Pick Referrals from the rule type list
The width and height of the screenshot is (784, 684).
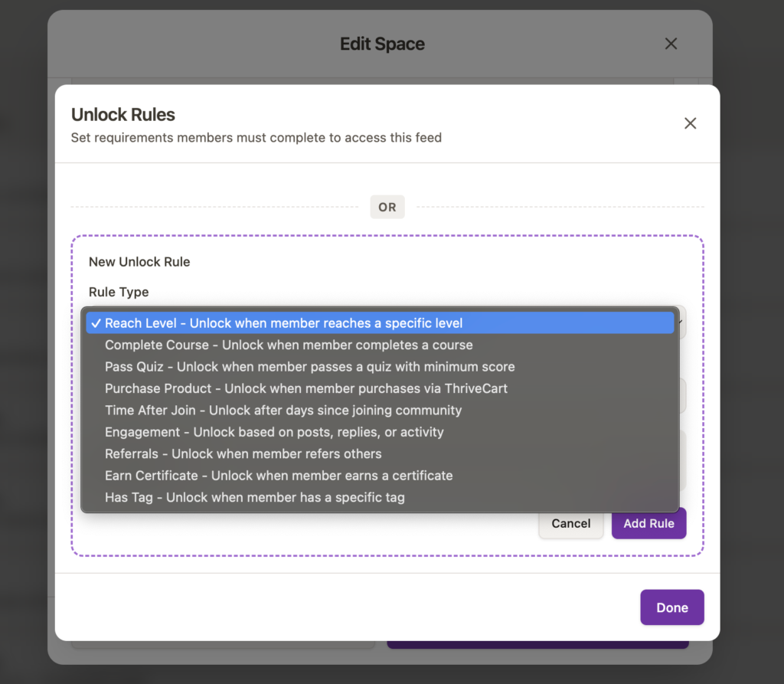(243, 453)
